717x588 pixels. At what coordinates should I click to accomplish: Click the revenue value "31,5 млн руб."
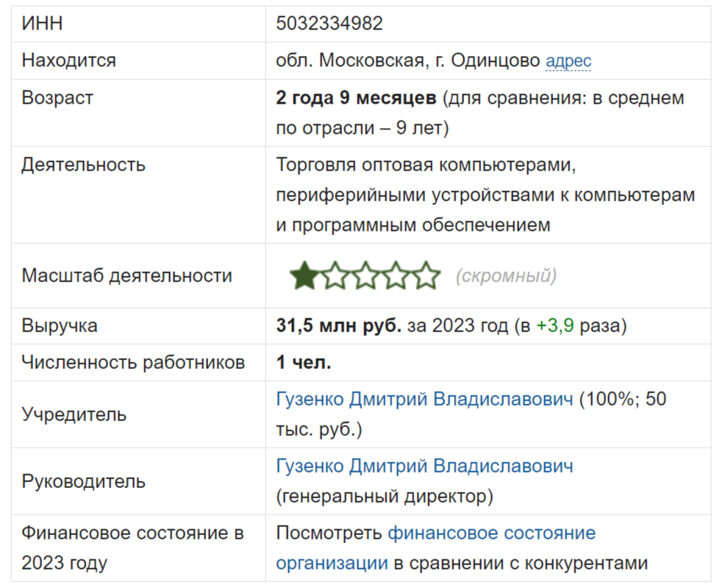pyautogui.click(x=338, y=326)
